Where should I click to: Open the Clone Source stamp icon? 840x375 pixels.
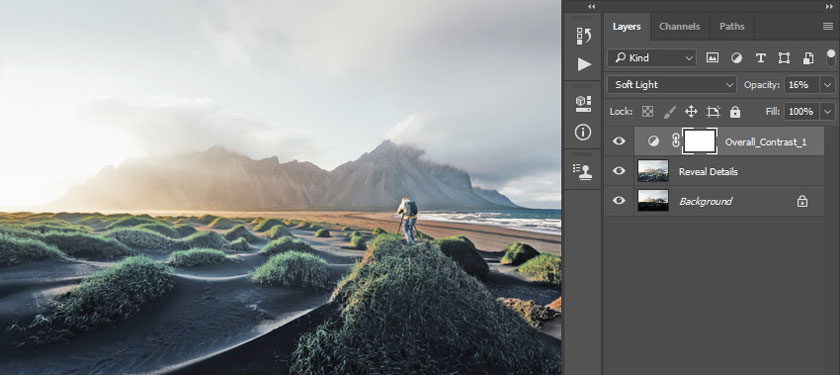[583, 171]
